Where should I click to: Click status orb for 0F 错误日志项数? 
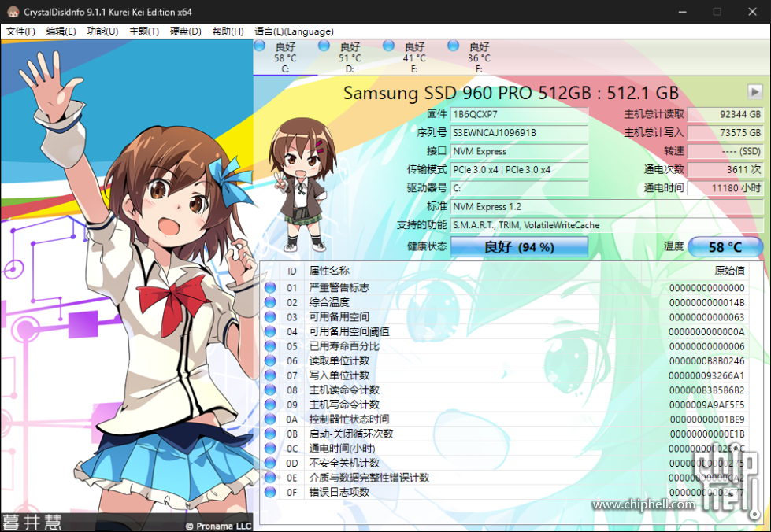point(270,492)
